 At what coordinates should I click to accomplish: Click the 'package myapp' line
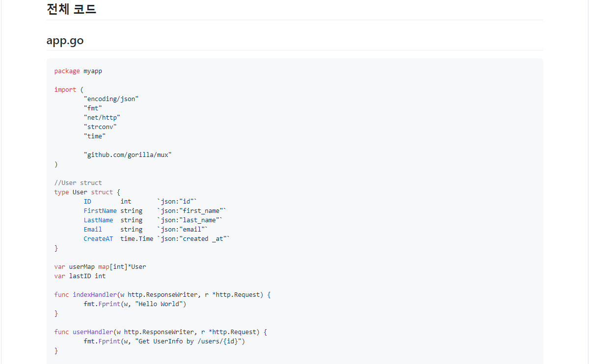pos(78,71)
